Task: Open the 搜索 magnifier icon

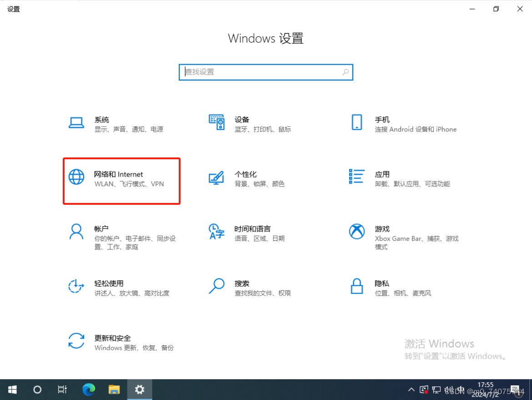Action: point(216,286)
